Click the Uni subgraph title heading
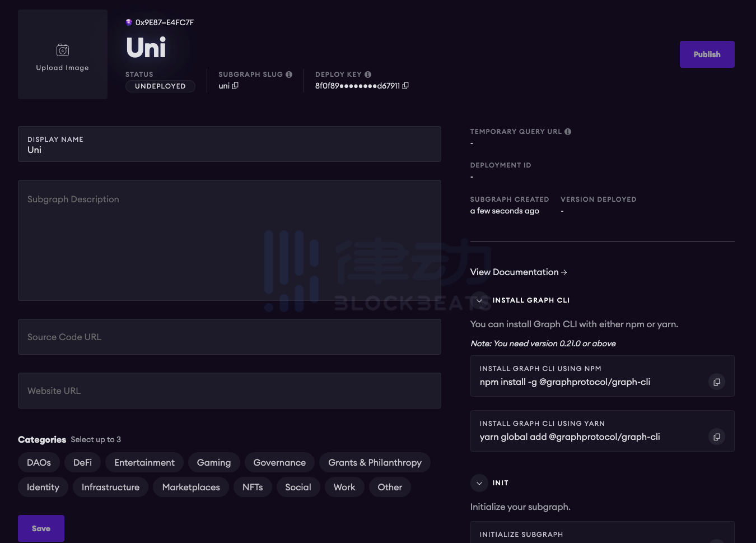This screenshot has width=756, height=543. point(146,48)
